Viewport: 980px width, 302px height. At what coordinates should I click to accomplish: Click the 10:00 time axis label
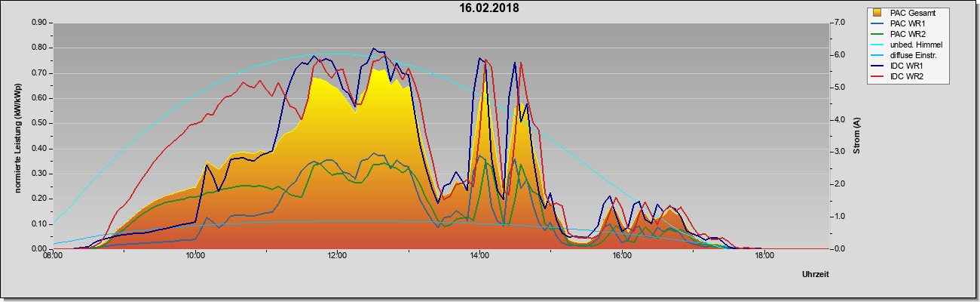(194, 255)
